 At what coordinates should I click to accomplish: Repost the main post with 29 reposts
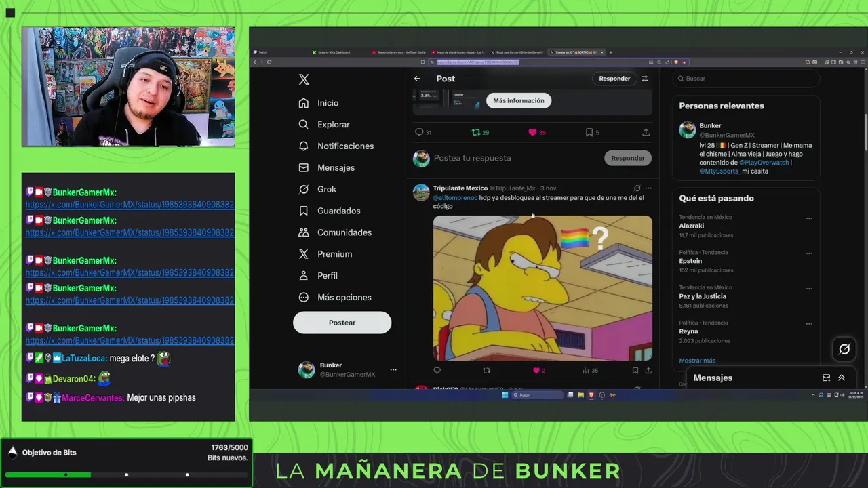click(x=480, y=132)
